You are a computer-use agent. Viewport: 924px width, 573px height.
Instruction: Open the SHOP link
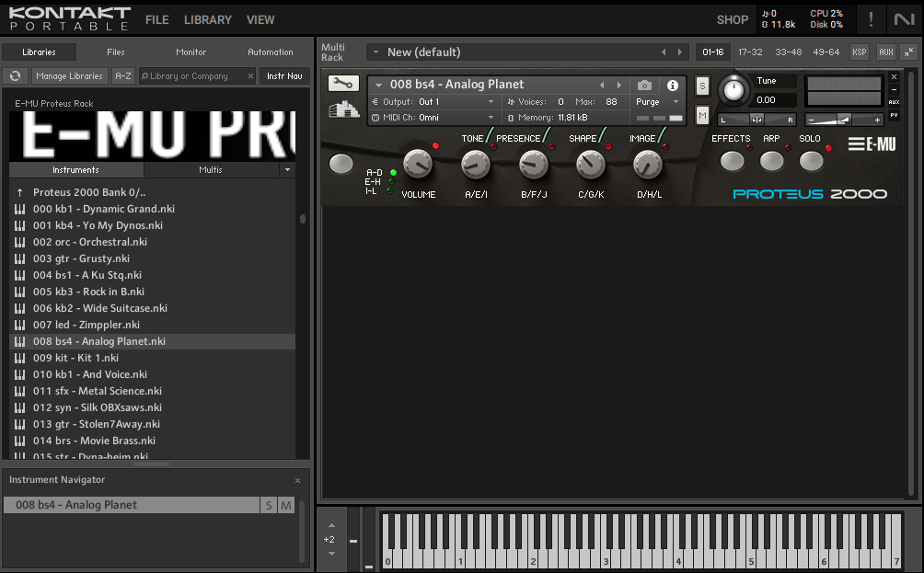(x=733, y=20)
